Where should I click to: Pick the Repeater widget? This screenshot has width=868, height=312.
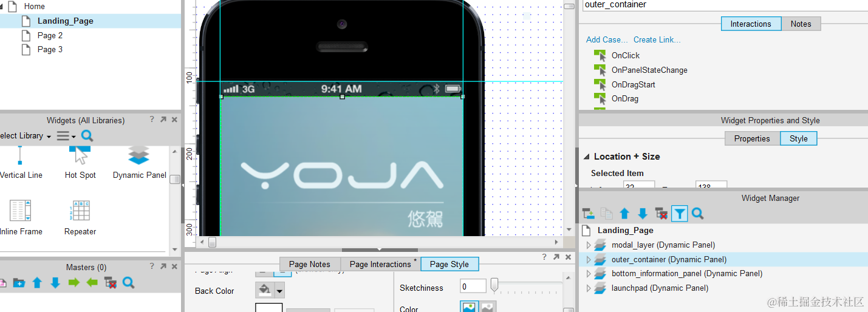[80, 218]
